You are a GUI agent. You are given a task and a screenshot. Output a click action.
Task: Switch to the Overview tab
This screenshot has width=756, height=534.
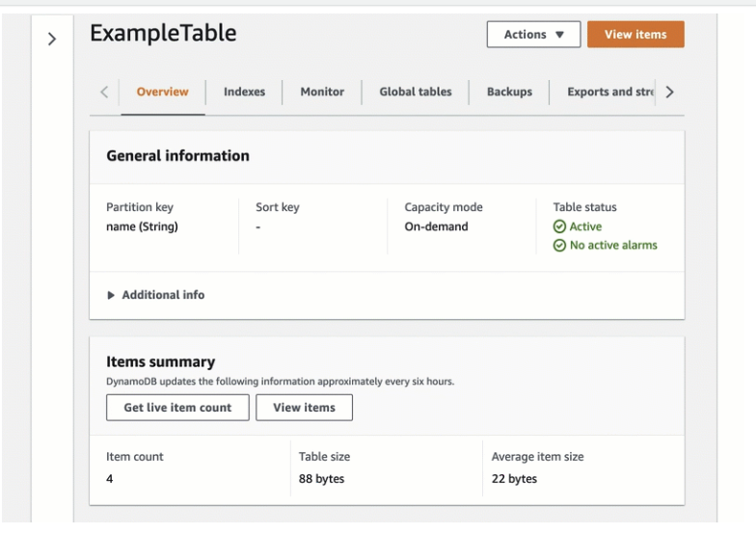[x=162, y=92]
